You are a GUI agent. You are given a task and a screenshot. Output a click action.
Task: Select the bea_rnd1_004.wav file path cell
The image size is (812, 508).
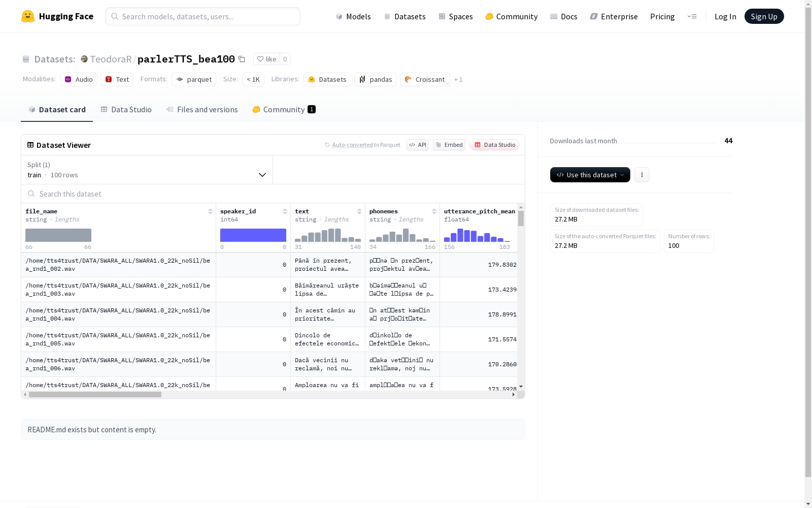(x=118, y=314)
